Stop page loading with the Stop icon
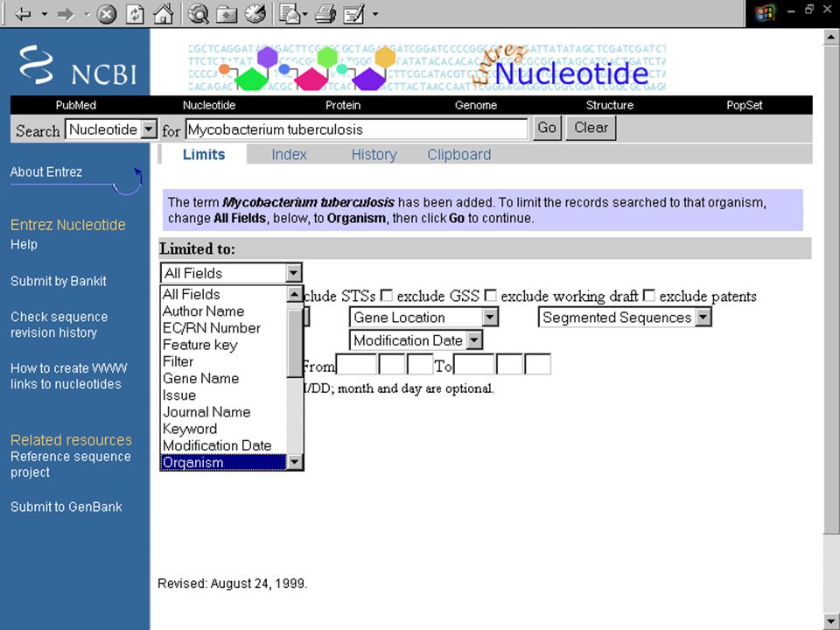 [x=106, y=13]
